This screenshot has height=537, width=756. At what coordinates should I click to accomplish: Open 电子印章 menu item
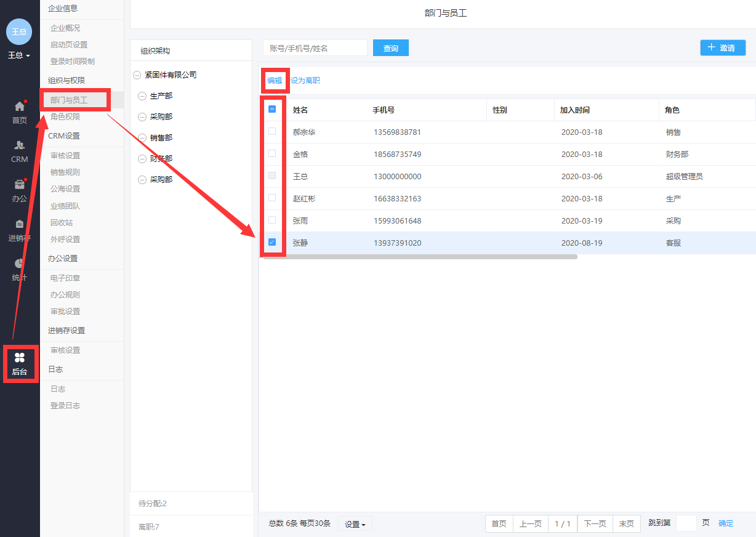65,278
